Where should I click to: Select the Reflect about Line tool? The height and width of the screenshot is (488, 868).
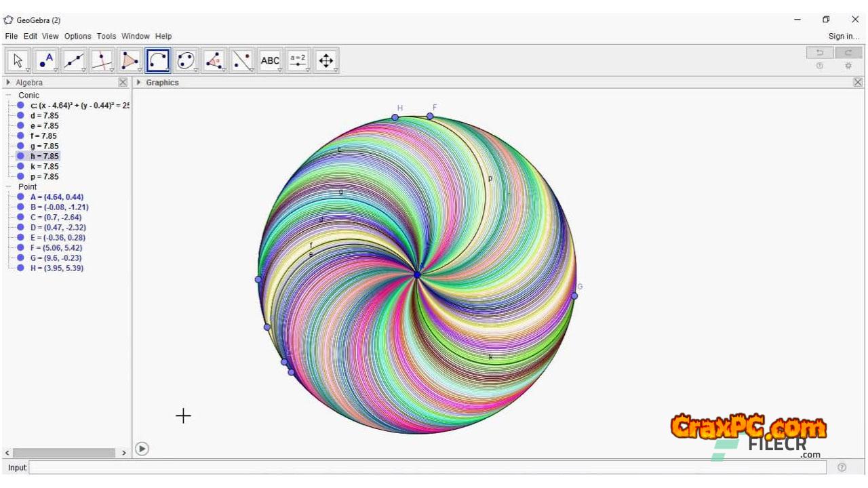(242, 60)
